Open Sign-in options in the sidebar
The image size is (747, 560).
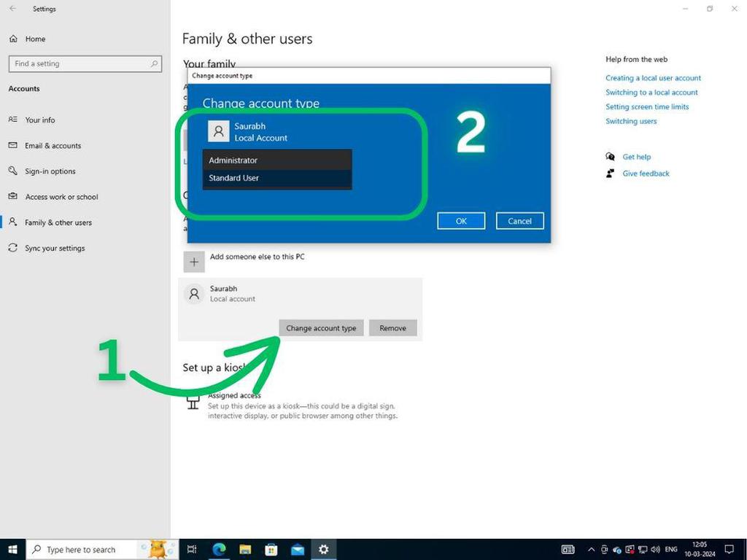53,171
